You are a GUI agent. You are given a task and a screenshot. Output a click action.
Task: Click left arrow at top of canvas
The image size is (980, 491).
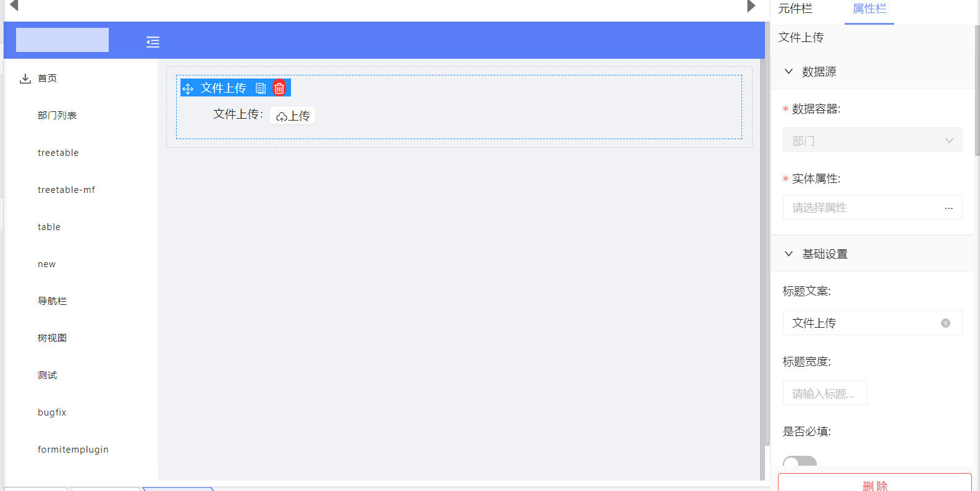tap(14, 6)
